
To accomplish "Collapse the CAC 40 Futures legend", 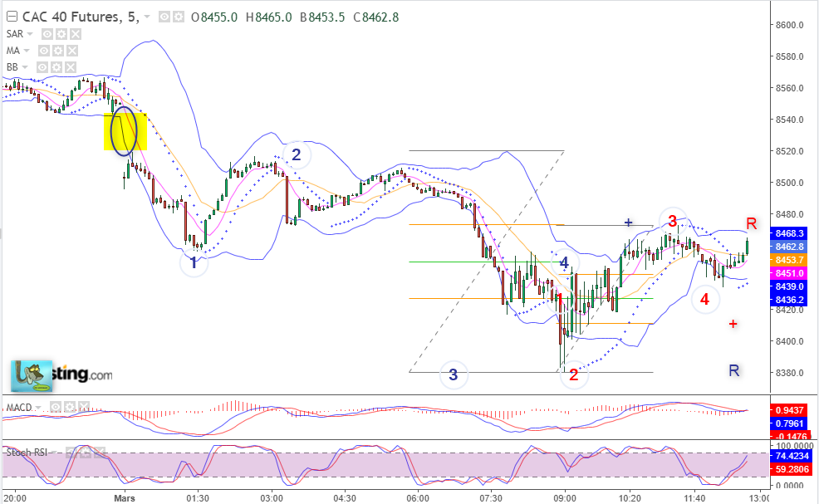I will pyautogui.click(x=12, y=17).
